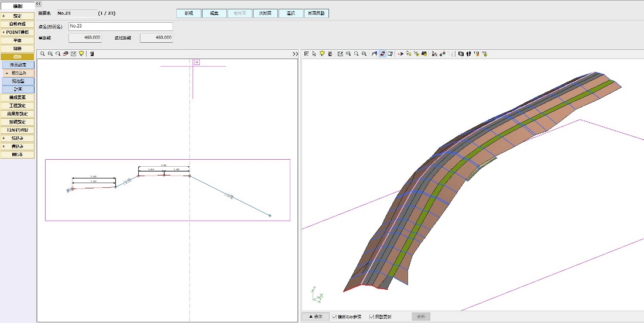
Task: Expand the 書込み group in sidebar
Action: coord(4,146)
